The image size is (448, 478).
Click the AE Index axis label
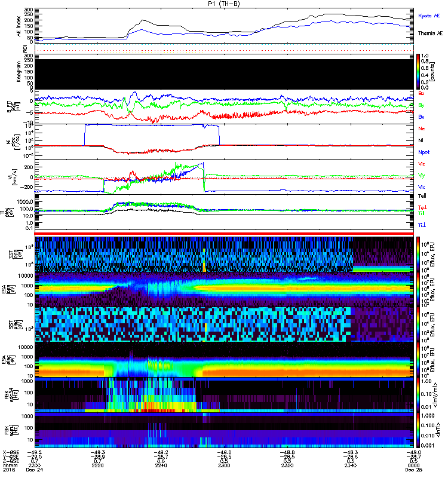(x=19, y=26)
